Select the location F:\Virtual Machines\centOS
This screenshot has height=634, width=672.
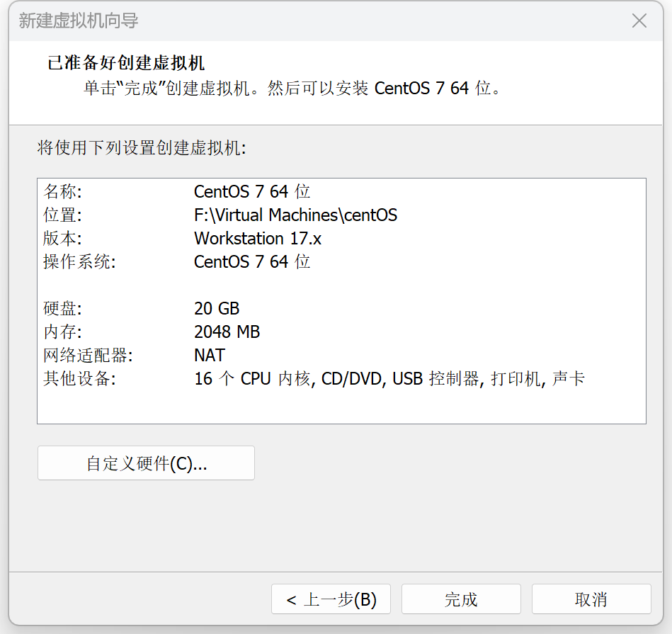[x=295, y=215]
